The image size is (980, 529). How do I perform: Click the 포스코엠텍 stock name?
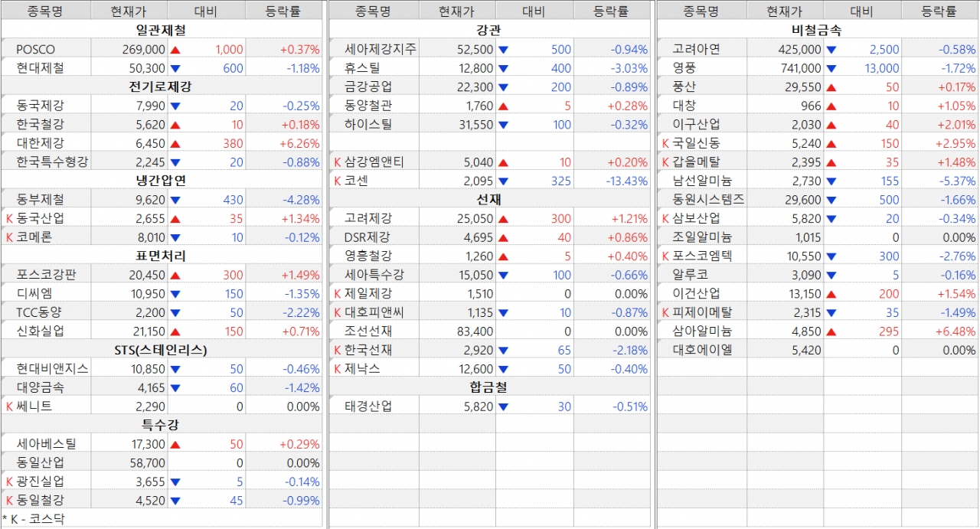[x=702, y=256]
